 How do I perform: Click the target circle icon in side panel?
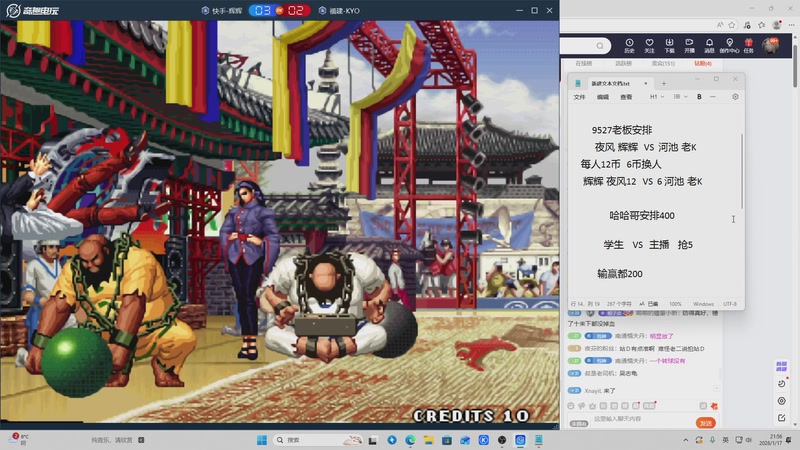pos(782,401)
